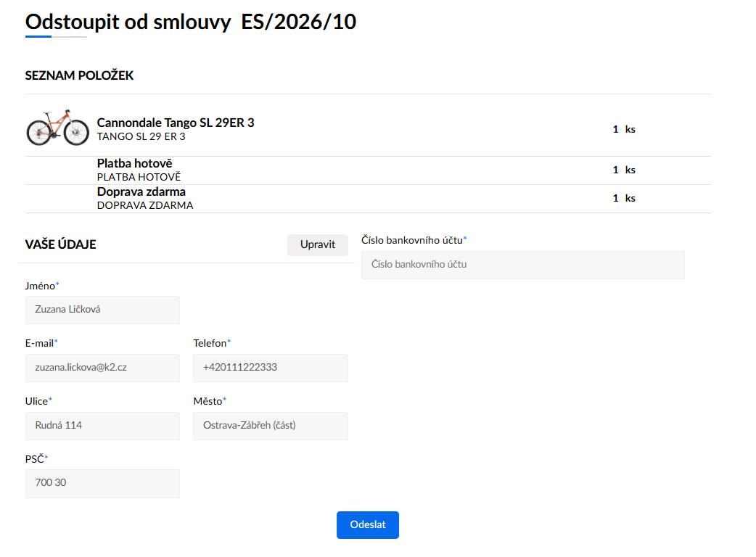Click the Číslo bankovního účtu label
This screenshot has width=756, height=557.
[414, 240]
